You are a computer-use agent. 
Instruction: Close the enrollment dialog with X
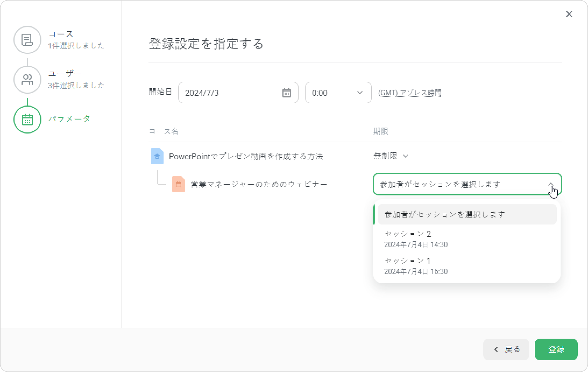tap(569, 14)
